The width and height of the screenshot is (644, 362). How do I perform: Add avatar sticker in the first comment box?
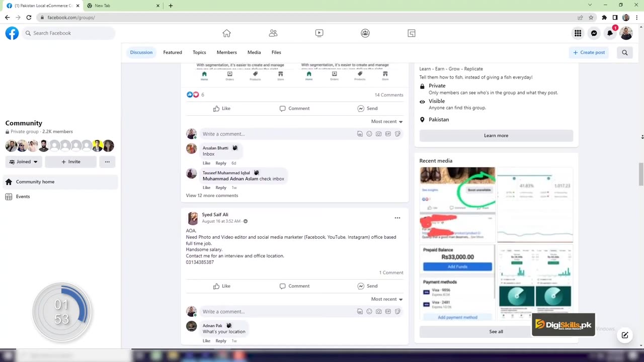tap(360, 134)
